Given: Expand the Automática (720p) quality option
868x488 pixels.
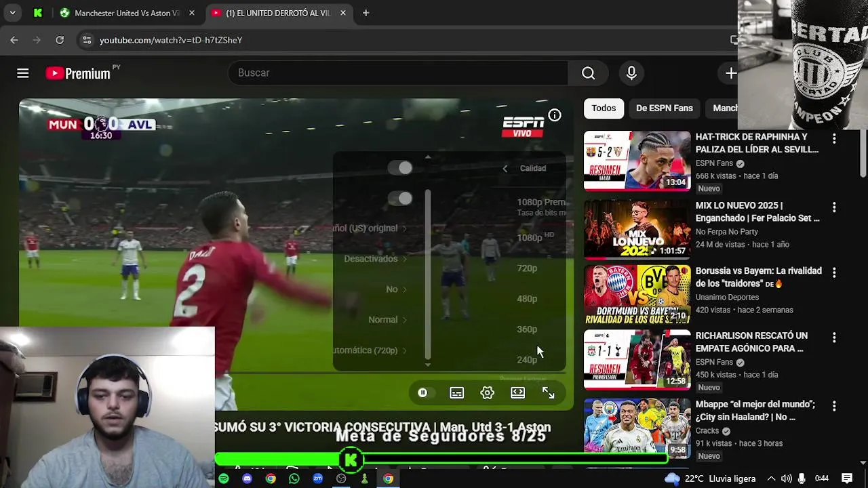Looking at the screenshot, I should pyautogui.click(x=372, y=350).
